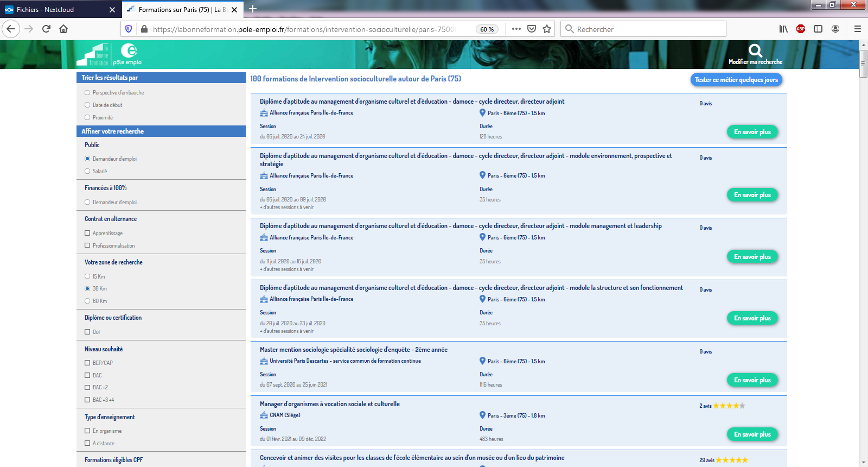Open the Adblock Plus extension icon

(x=800, y=29)
